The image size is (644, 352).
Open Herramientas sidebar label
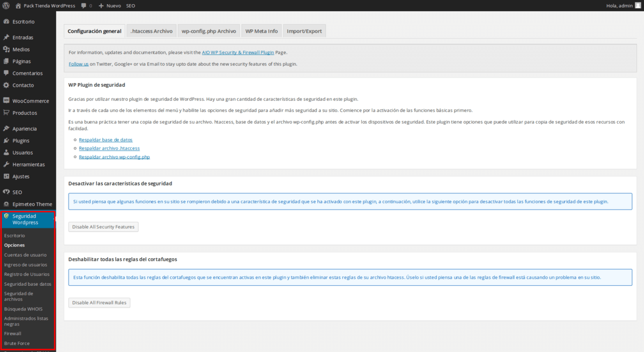tap(28, 165)
